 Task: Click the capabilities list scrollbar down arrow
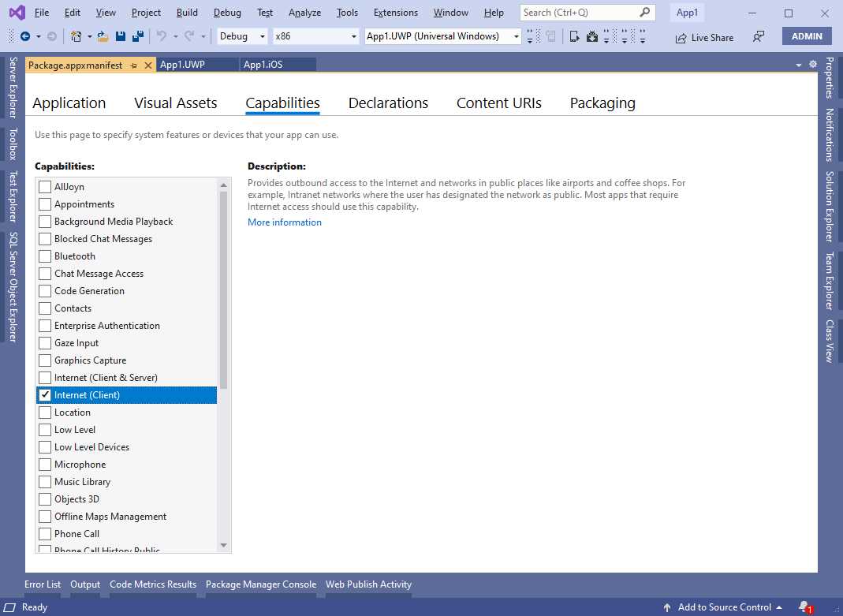point(223,545)
